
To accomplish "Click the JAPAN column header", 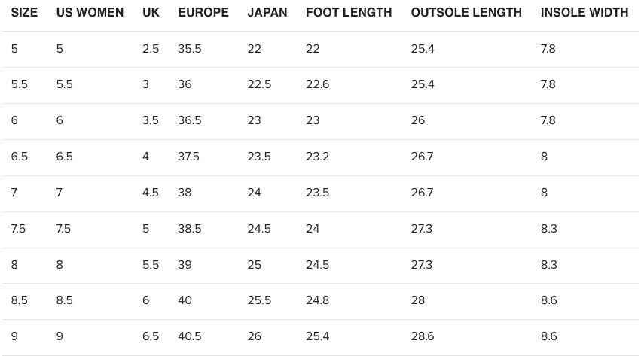I will coord(267,13).
